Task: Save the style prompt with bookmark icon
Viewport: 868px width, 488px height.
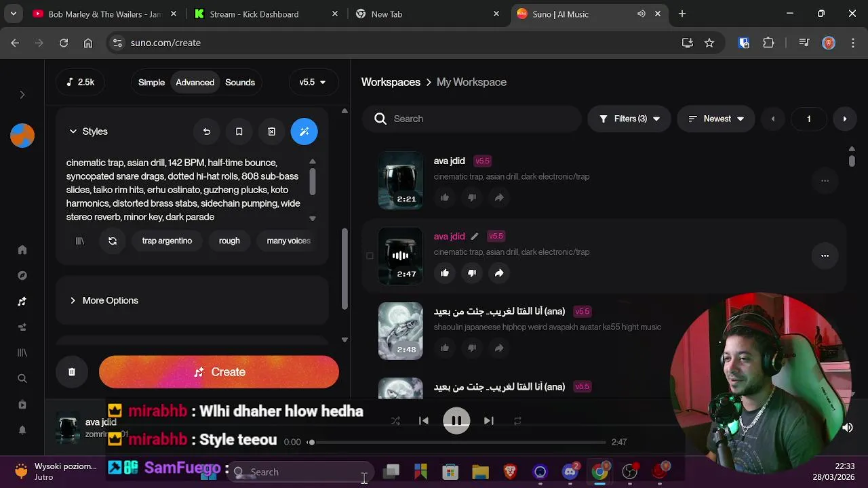Action: [239, 131]
